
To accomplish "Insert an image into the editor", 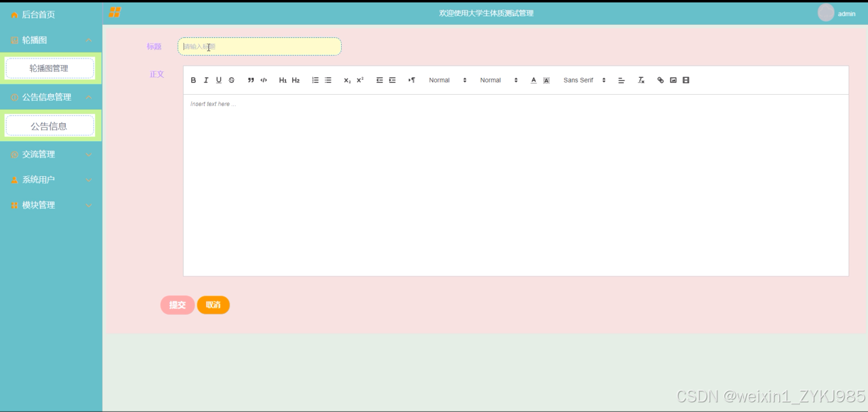I will pos(673,80).
